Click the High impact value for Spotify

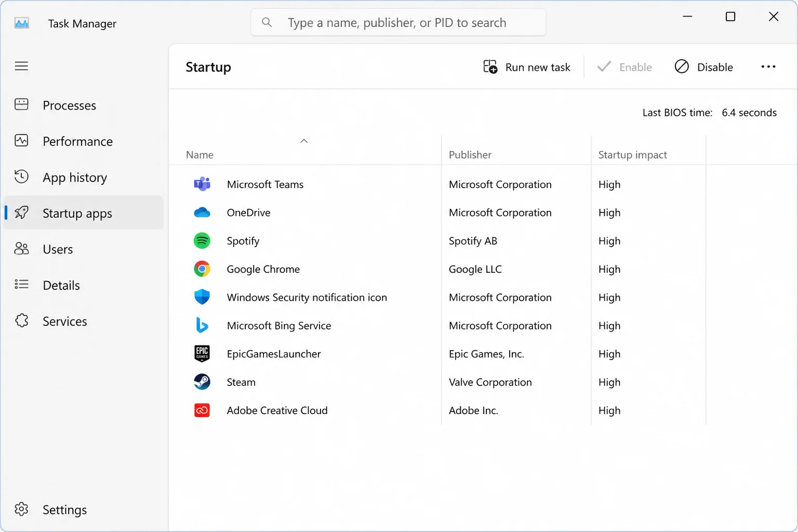pos(609,241)
